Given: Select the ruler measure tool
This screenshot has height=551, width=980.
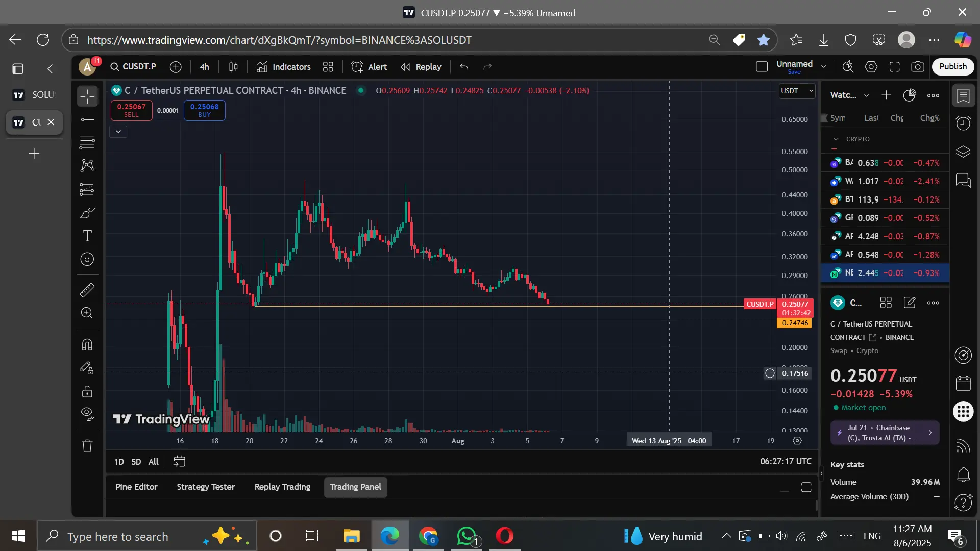Looking at the screenshot, I should (87, 290).
